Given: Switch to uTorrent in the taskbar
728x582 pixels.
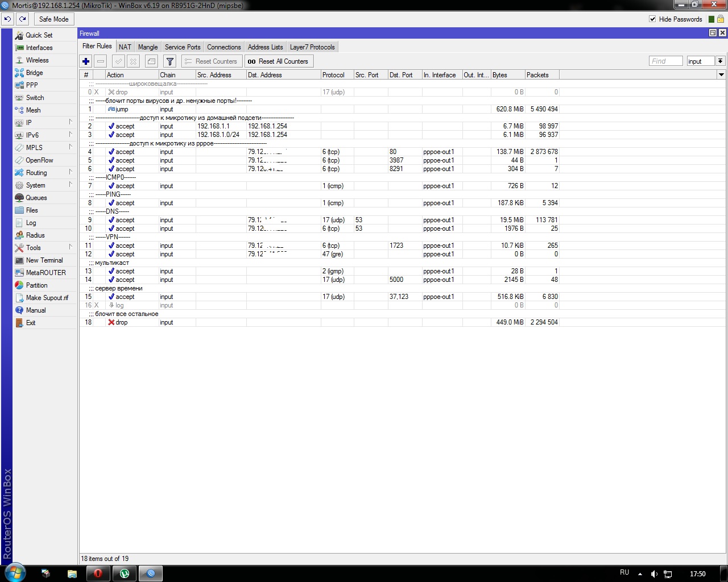Looking at the screenshot, I should point(125,573).
